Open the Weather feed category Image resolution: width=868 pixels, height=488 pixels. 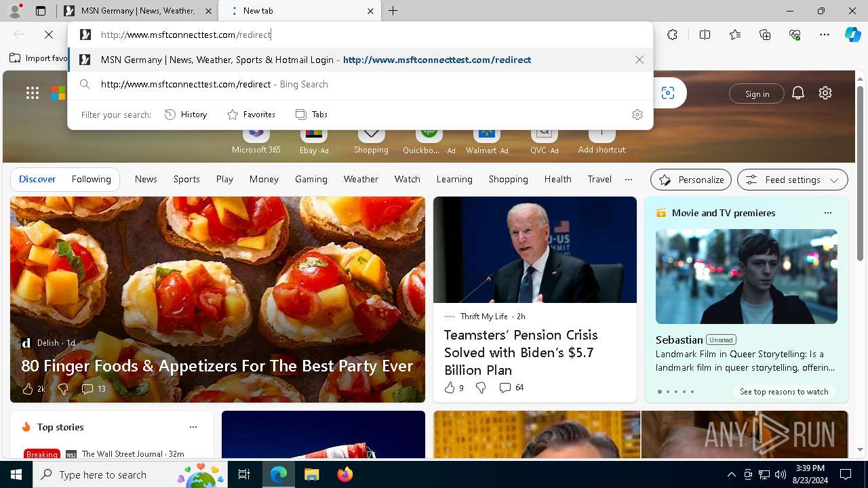(361, 179)
